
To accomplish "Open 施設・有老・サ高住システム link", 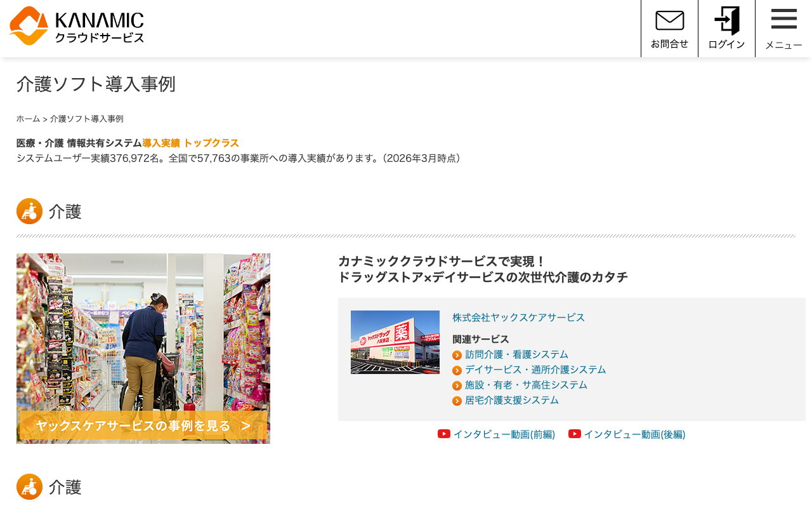I will [x=526, y=385].
